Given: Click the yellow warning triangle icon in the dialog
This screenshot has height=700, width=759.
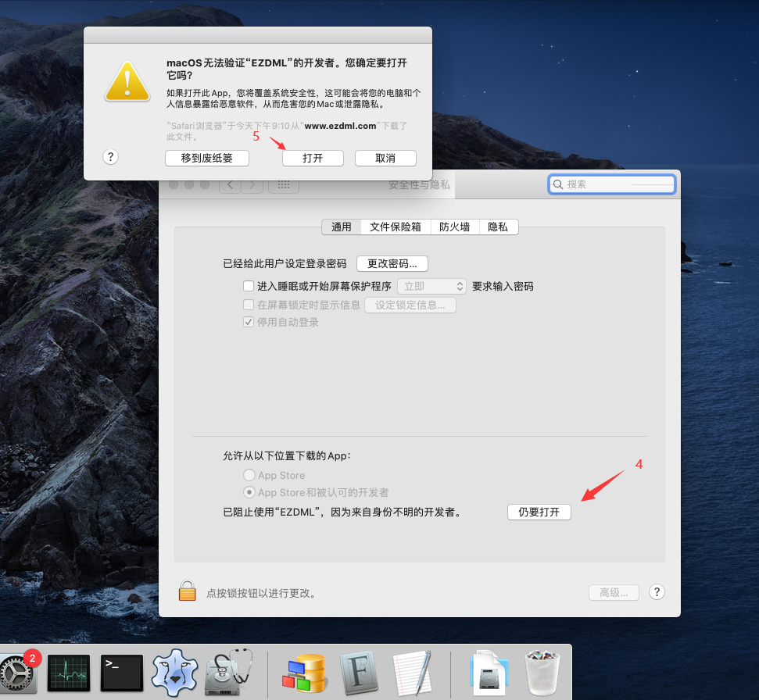Looking at the screenshot, I should click(x=127, y=80).
